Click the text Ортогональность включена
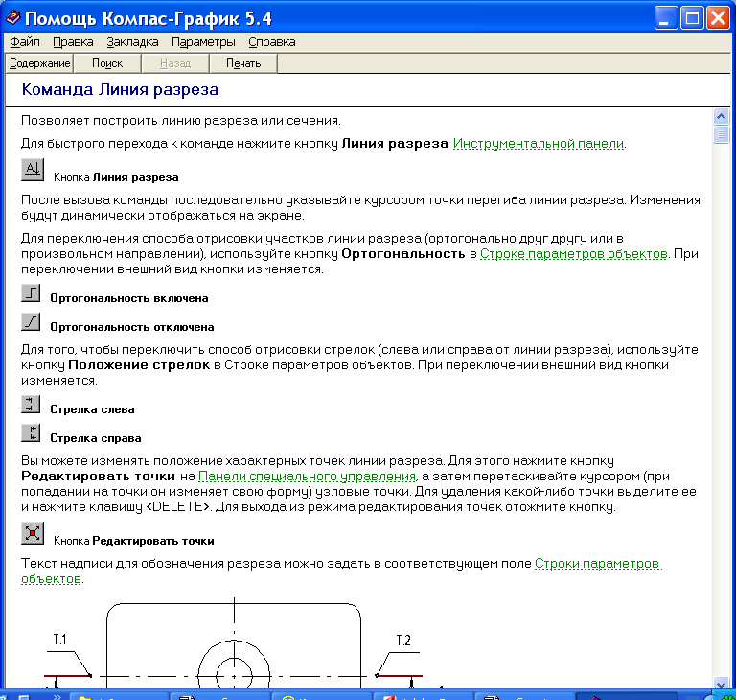 point(129,298)
